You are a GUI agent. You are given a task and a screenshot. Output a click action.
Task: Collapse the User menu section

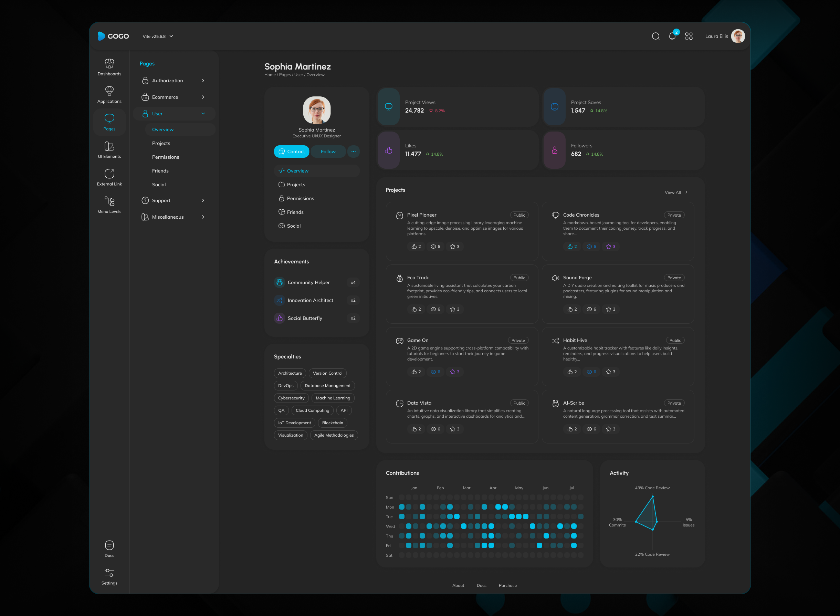174,113
